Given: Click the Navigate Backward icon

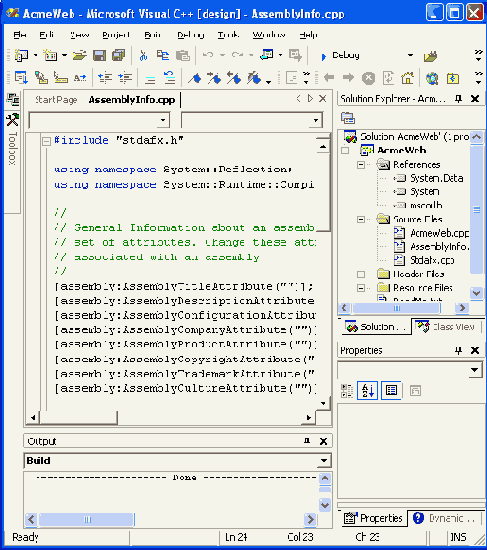Looking at the screenshot, I should click(x=267, y=54).
